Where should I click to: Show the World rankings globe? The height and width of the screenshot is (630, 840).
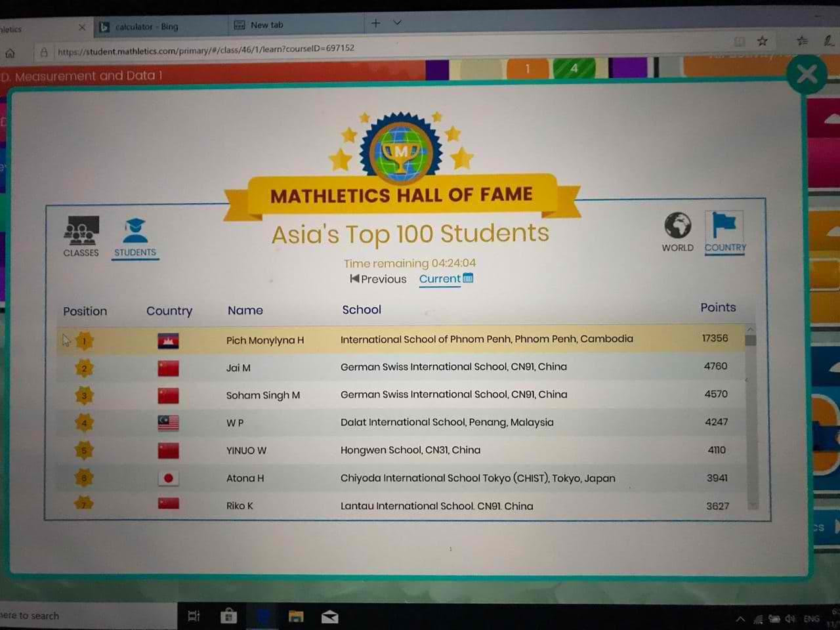pos(677,232)
